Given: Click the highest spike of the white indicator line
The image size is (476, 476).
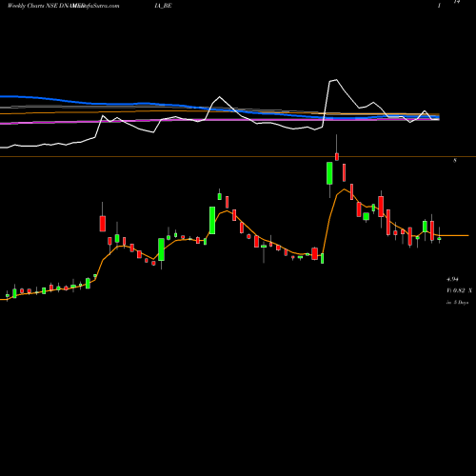Looking at the screenshot, I should (336, 80).
